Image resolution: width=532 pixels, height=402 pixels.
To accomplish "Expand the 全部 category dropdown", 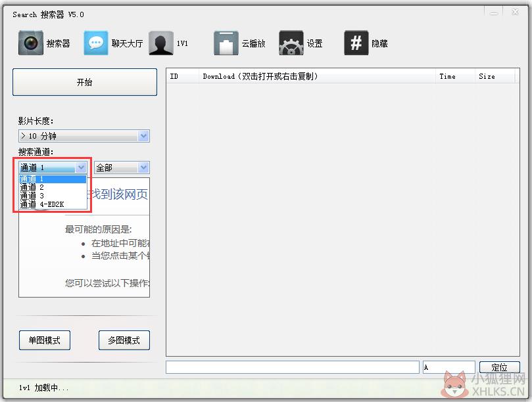I will (x=122, y=167).
